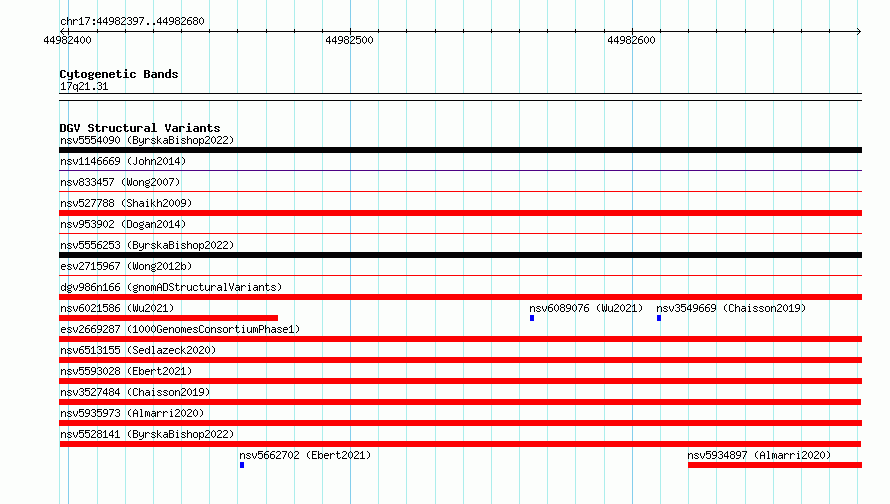Select the blue marker under nsv5662702
This screenshot has width=890, height=504.
pyautogui.click(x=242, y=465)
